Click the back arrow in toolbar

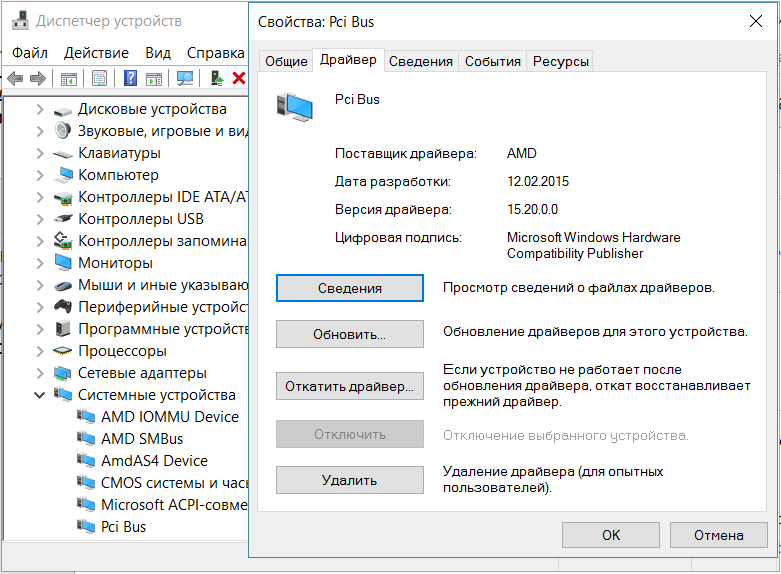(x=15, y=78)
